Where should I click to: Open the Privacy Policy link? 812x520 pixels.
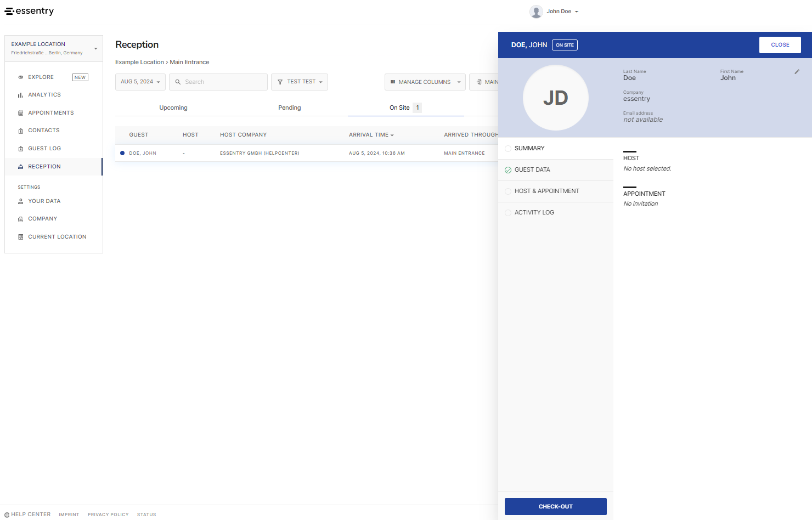point(108,515)
